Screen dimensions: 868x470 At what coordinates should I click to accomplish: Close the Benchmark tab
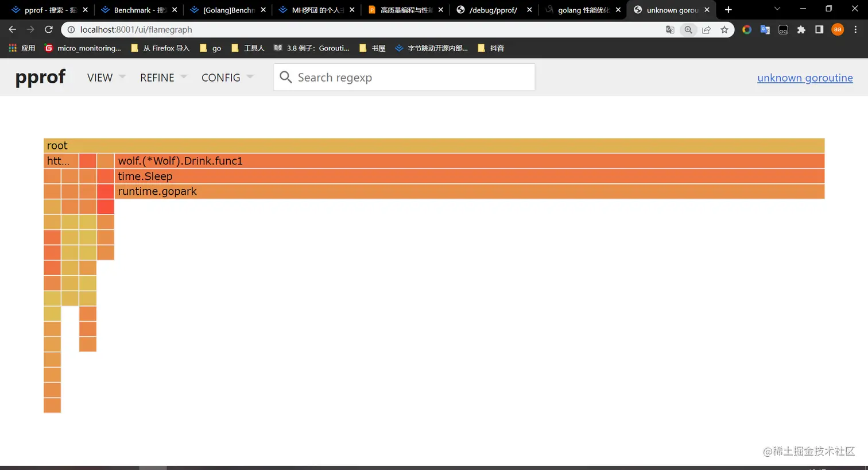[x=175, y=10]
